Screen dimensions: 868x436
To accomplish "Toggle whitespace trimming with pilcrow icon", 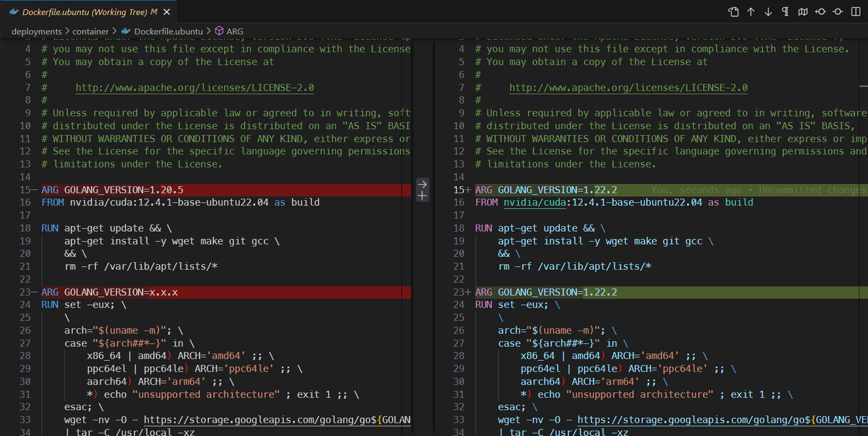I will pos(785,11).
